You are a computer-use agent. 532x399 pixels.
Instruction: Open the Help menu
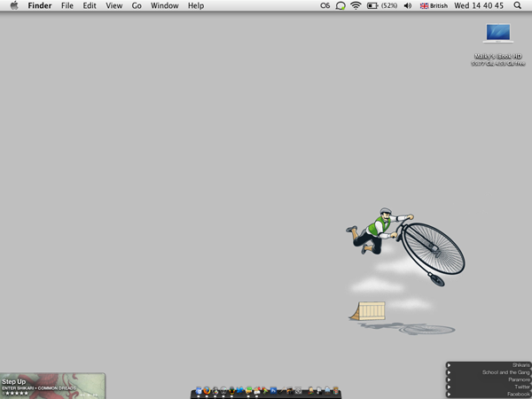click(x=196, y=6)
